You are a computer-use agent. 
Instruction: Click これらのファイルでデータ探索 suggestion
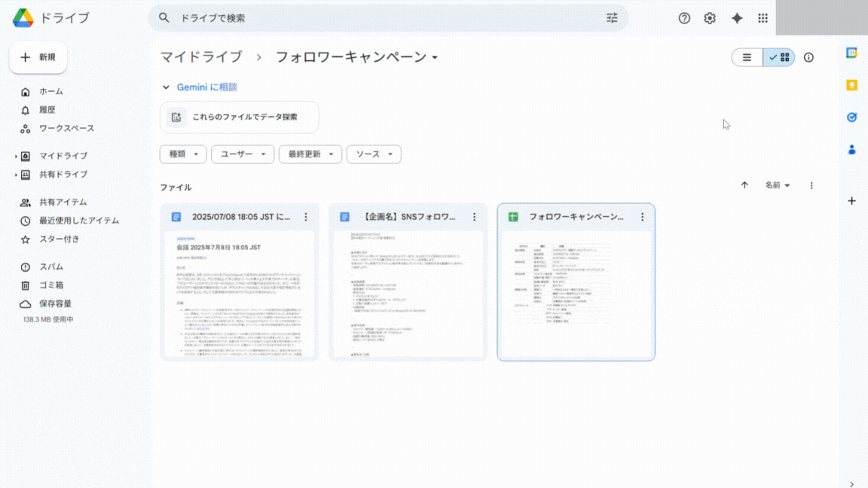click(239, 117)
